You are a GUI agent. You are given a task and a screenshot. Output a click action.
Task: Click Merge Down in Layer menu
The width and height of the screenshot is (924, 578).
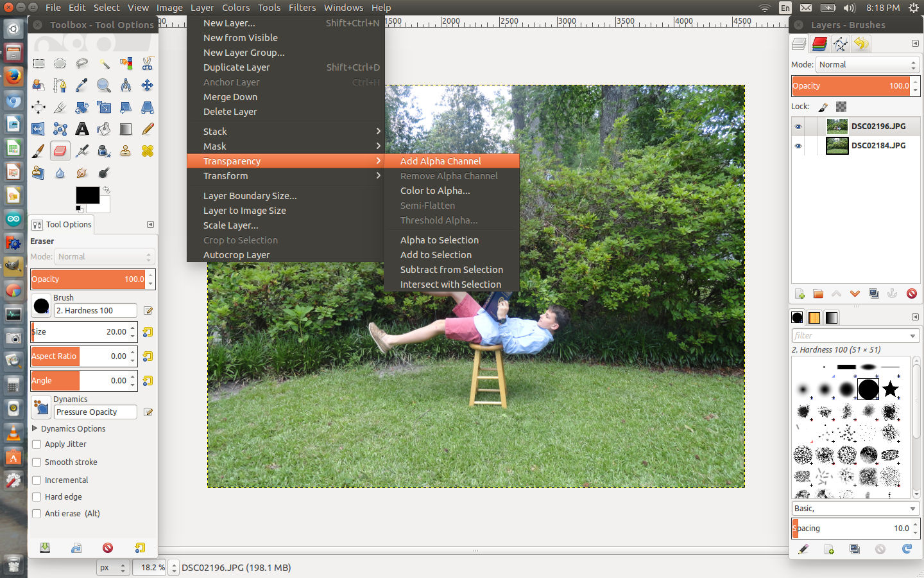[x=286, y=97]
